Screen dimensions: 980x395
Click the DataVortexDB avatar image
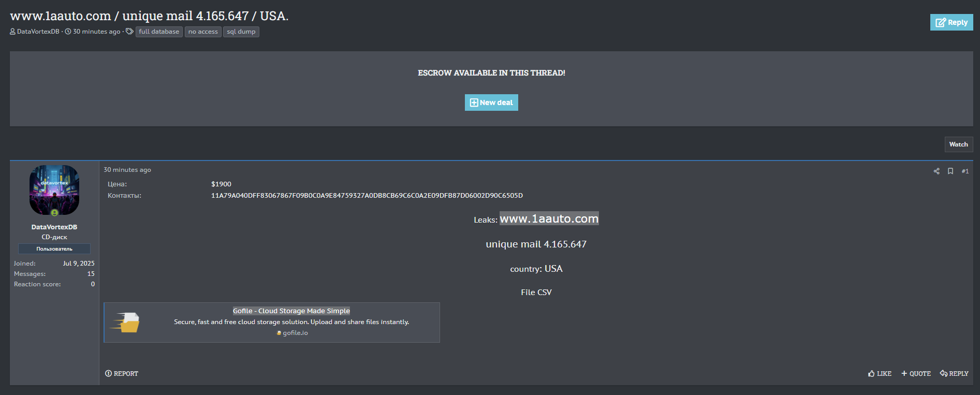click(x=54, y=189)
